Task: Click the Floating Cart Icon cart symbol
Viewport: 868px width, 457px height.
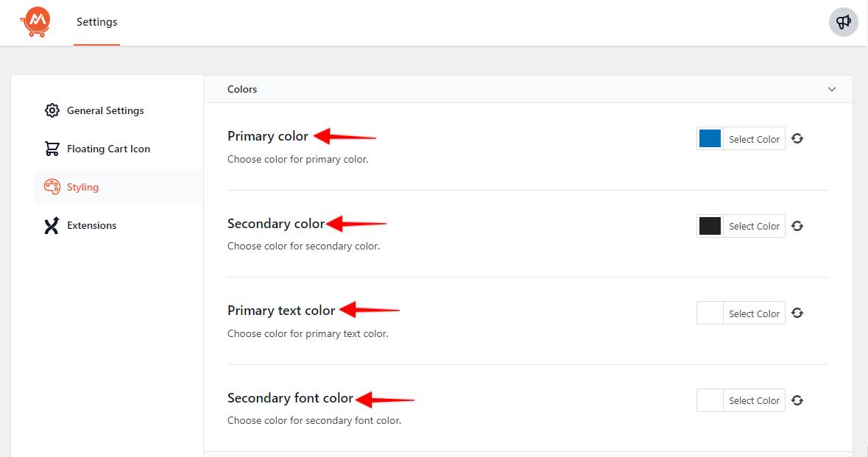Action: pyautogui.click(x=52, y=149)
